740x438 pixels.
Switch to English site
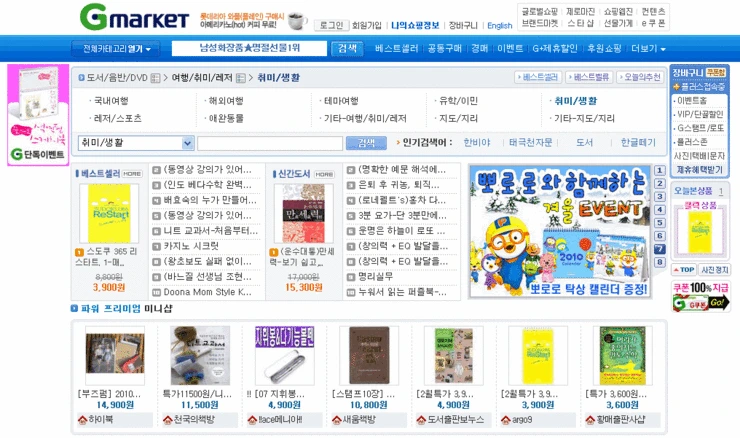click(500, 25)
